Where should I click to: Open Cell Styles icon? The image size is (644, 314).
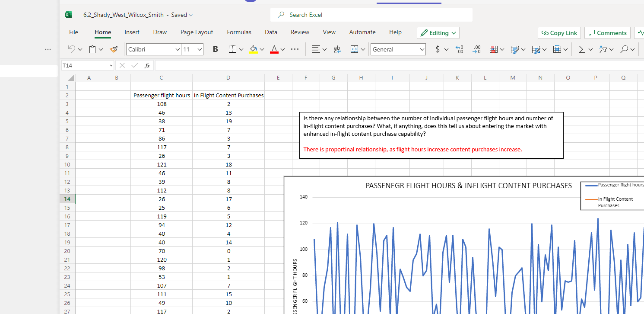coord(536,49)
